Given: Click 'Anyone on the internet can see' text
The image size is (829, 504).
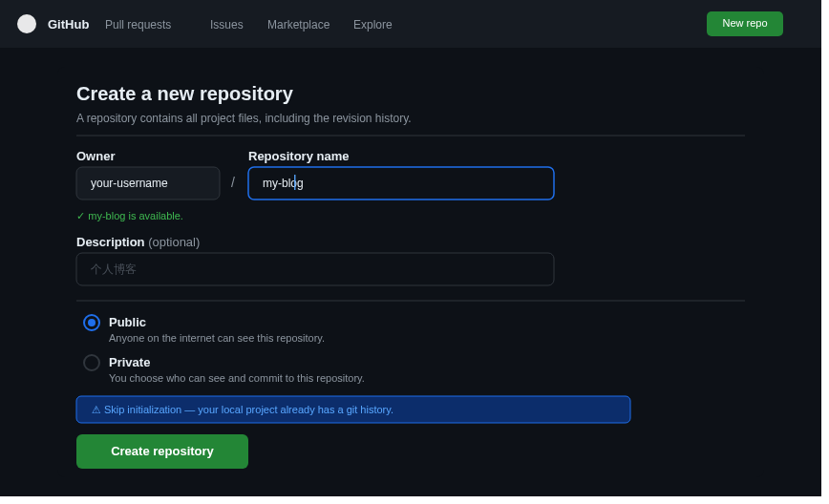Looking at the screenshot, I should pyautogui.click(x=216, y=338).
